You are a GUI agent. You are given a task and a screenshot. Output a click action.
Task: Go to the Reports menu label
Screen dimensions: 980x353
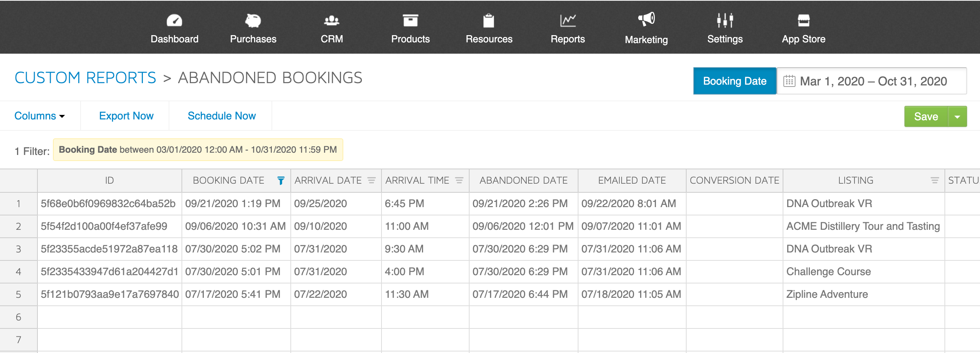(568, 39)
